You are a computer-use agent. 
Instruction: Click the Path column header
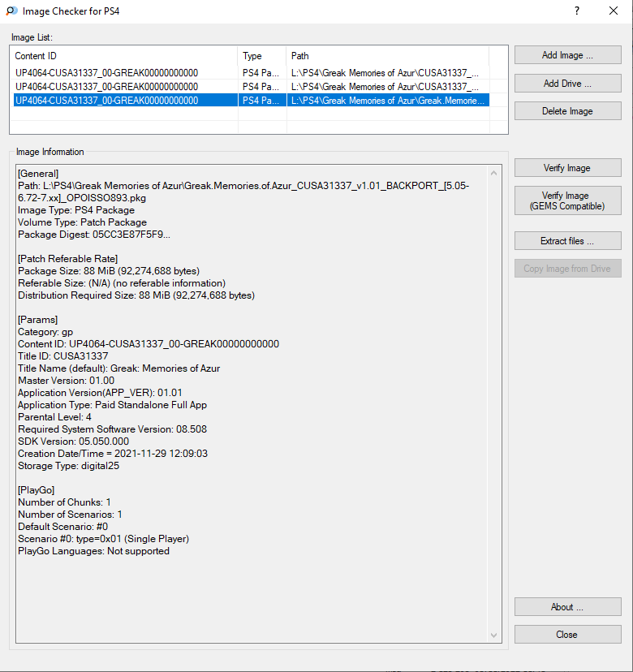[x=387, y=56]
